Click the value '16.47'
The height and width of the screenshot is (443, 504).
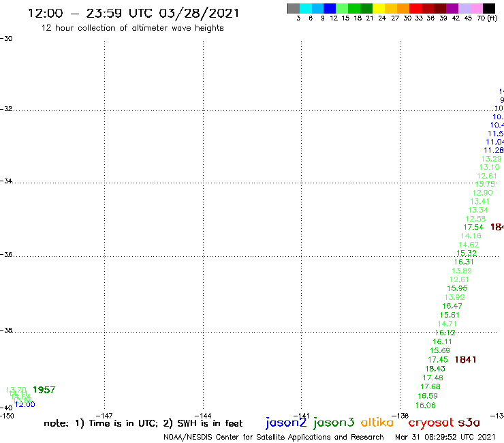click(x=452, y=306)
